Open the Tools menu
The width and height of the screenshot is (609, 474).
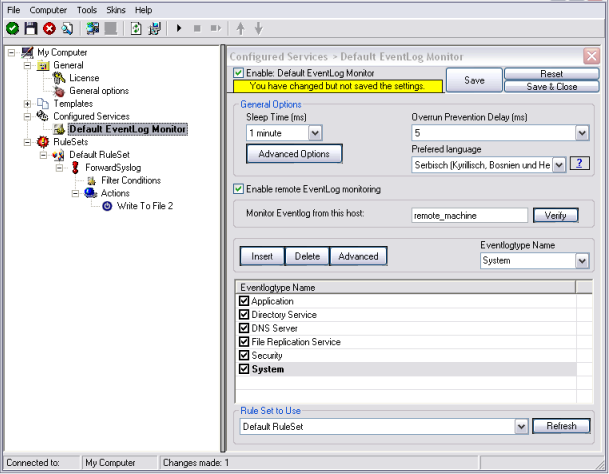pyautogui.click(x=87, y=10)
